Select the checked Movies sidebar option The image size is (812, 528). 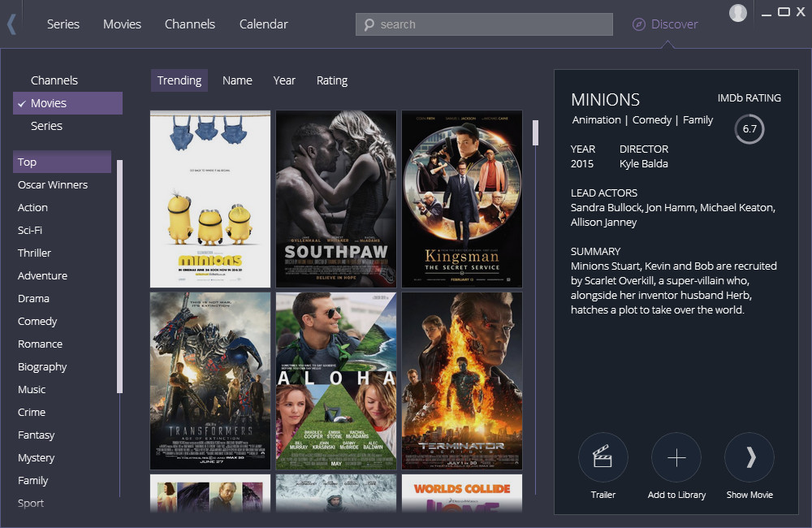click(x=68, y=103)
